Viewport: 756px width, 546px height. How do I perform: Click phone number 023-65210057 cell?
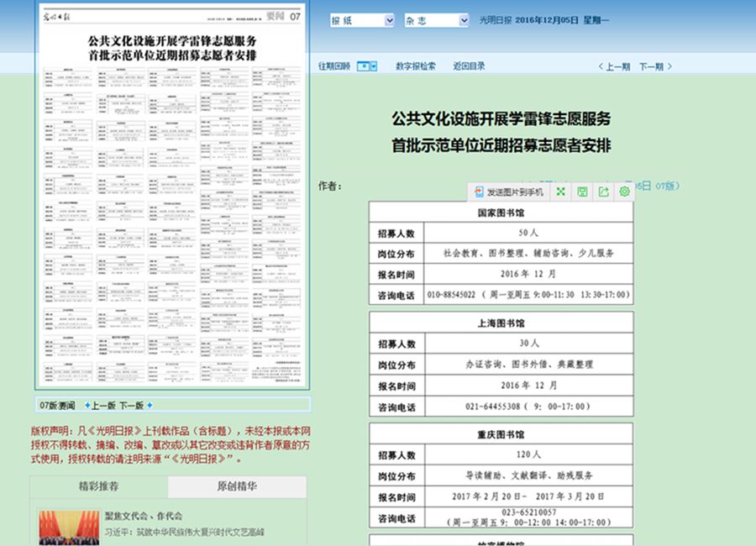[x=528, y=517]
